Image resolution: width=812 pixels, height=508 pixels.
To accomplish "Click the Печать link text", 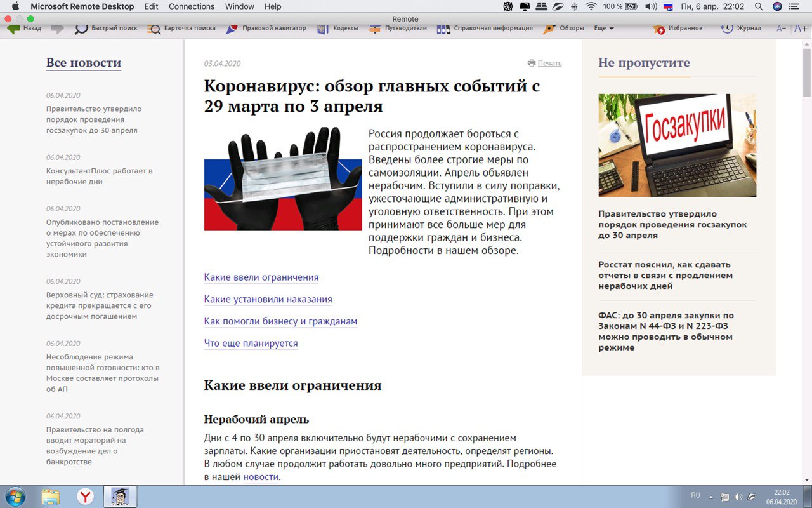I will click(x=549, y=63).
